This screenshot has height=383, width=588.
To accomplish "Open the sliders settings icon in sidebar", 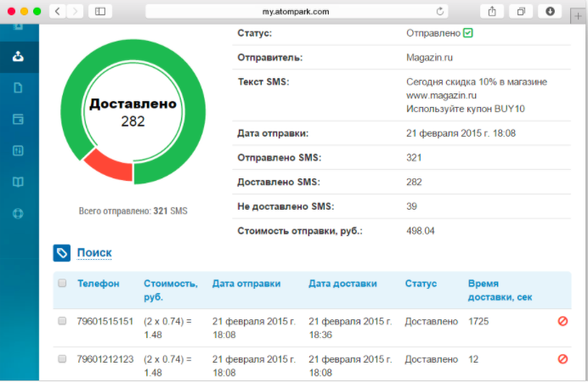I will [18, 150].
